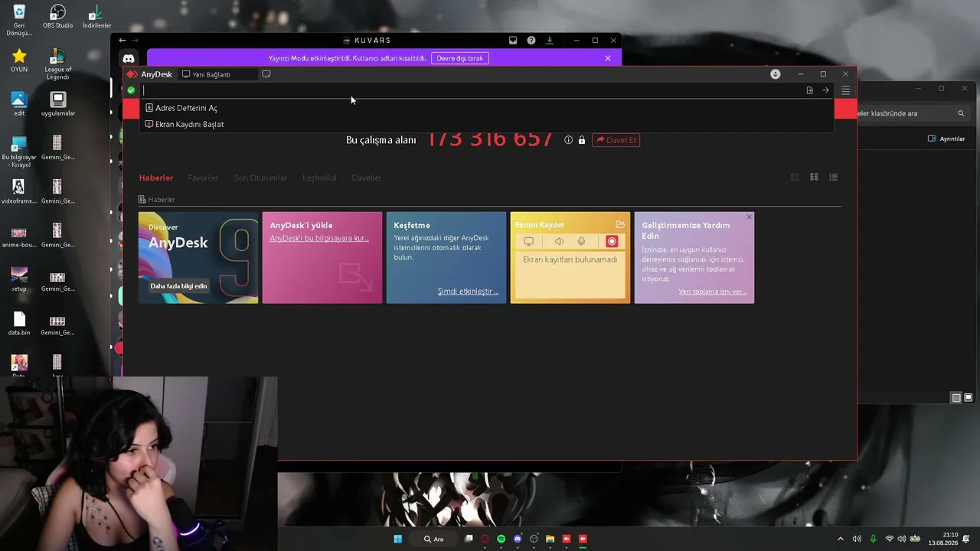
Task: Open Opera browser from the taskbar
Action: (485, 539)
